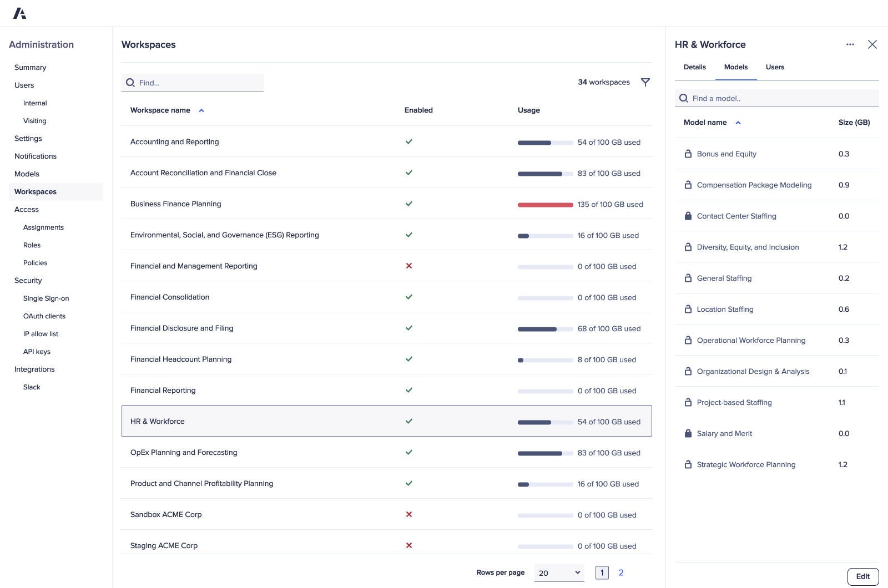888x588 pixels.
Task: Click the search icon in the Find a model field
Action: click(x=684, y=98)
